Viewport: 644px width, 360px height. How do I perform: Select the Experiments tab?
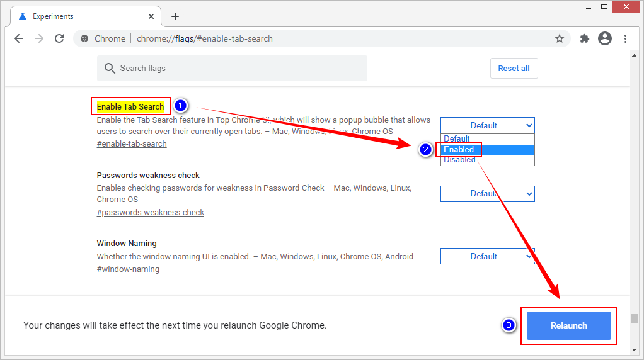pos(84,16)
